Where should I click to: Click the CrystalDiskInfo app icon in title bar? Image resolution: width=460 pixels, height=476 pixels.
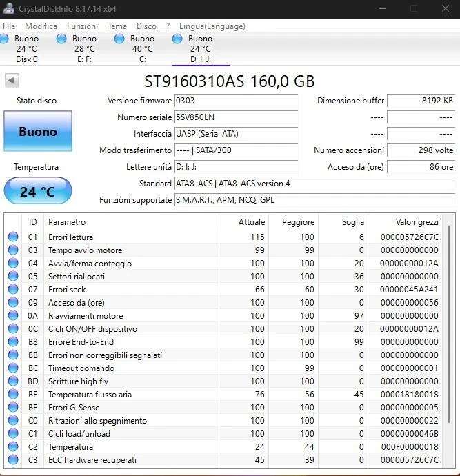click(x=8, y=8)
